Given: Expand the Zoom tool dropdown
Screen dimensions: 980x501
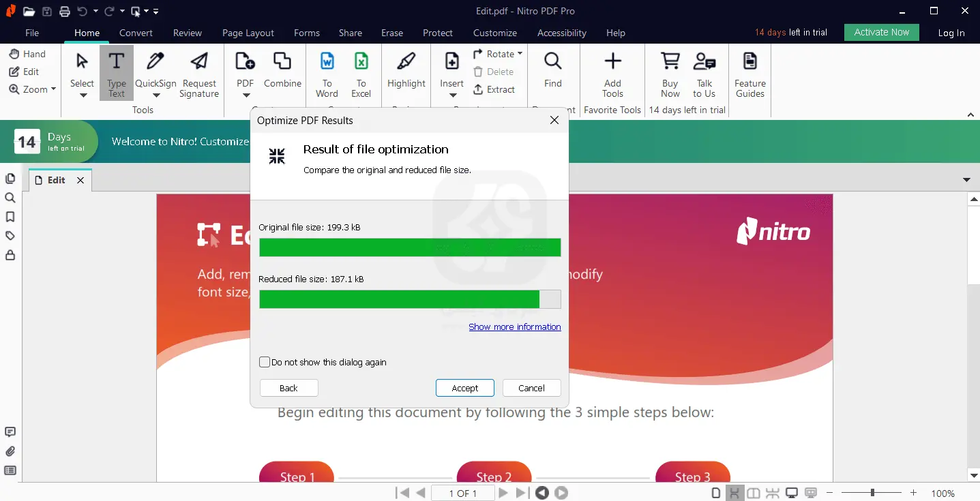Looking at the screenshot, I should pos(53,89).
